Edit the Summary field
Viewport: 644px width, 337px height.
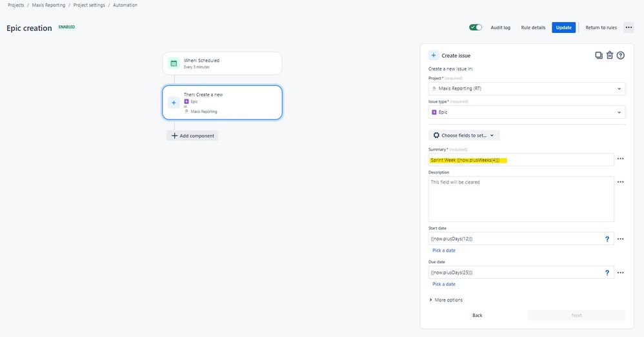(521, 160)
